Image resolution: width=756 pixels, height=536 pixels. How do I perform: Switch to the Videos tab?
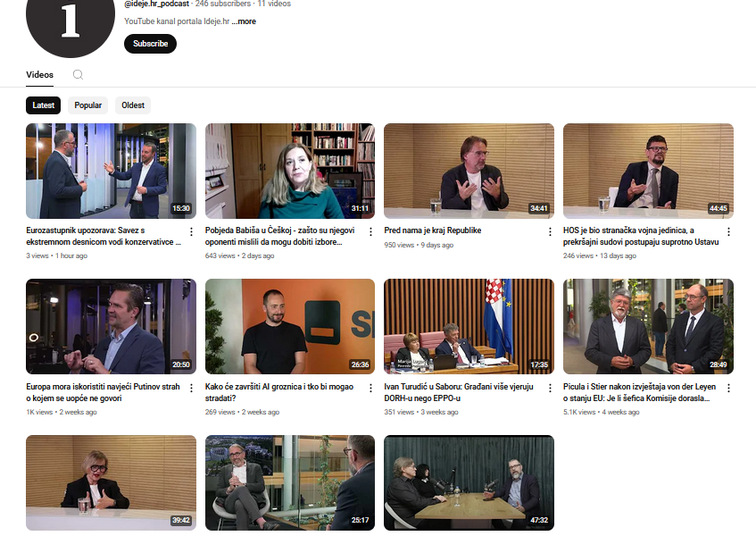[39, 75]
